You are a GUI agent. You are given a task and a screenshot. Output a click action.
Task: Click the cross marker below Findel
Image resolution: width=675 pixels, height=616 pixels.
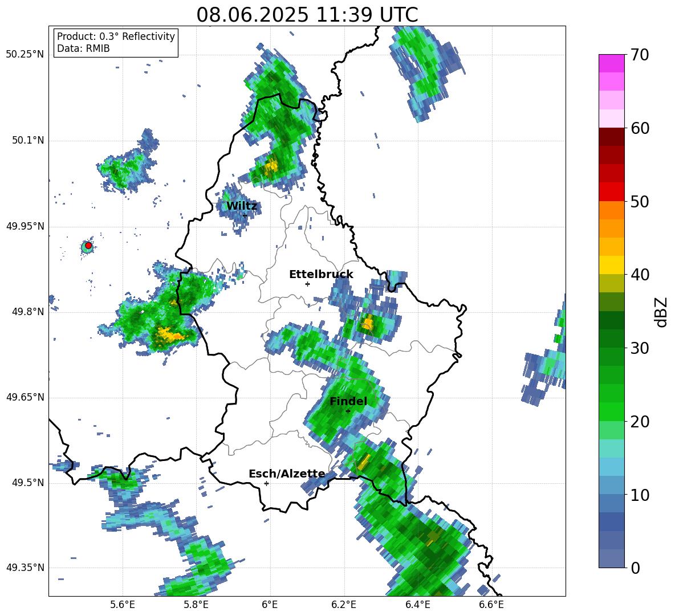pyautogui.click(x=348, y=411)
